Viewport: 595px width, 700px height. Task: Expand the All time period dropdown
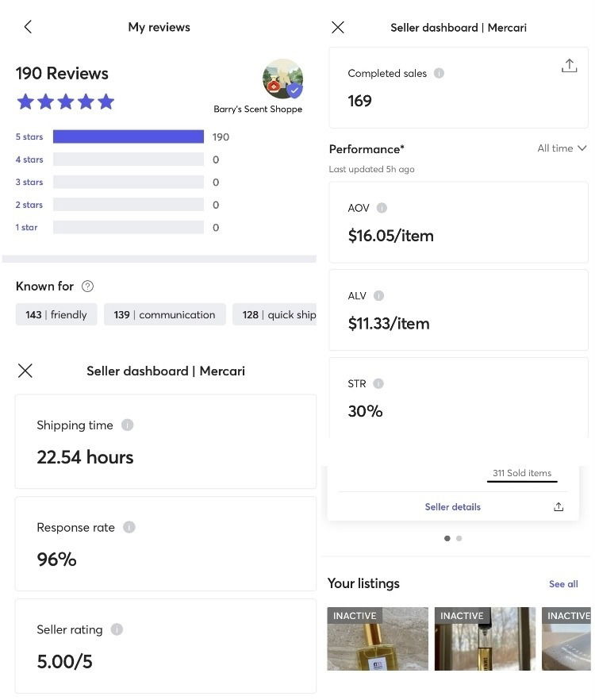click(x=562, y=148)
